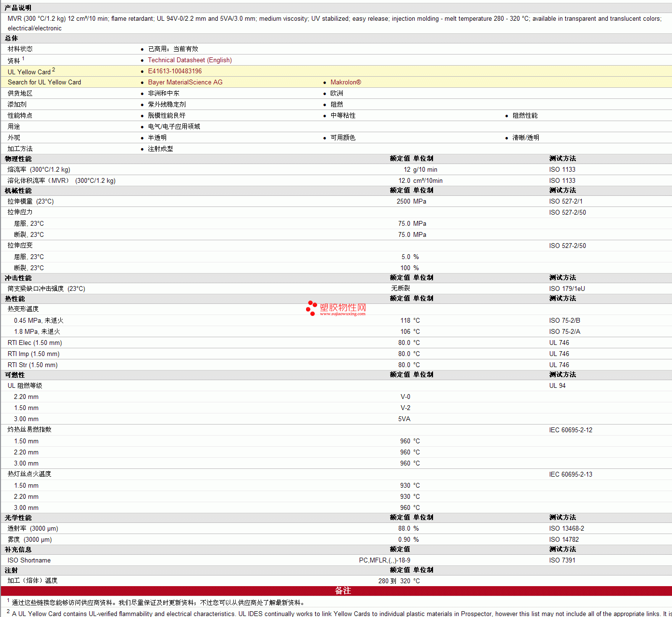
Task: Click the 透射率 (3000 µm) row label
Action: (33, 529)
